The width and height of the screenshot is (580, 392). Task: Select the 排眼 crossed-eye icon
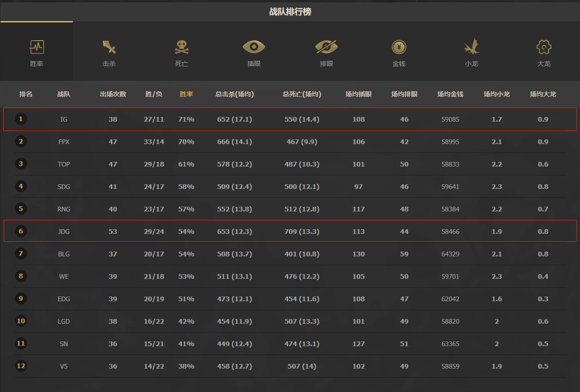tap(326, 47)
